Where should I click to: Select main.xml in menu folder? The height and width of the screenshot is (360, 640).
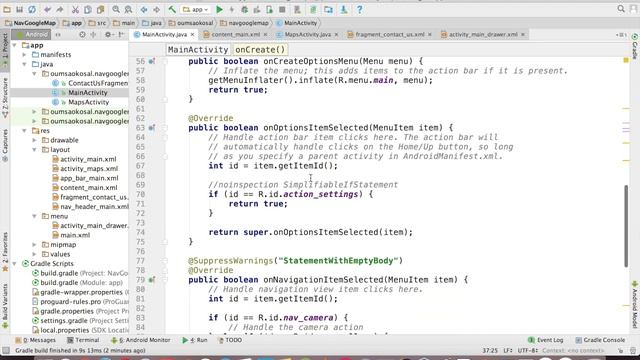coord(75,235)
